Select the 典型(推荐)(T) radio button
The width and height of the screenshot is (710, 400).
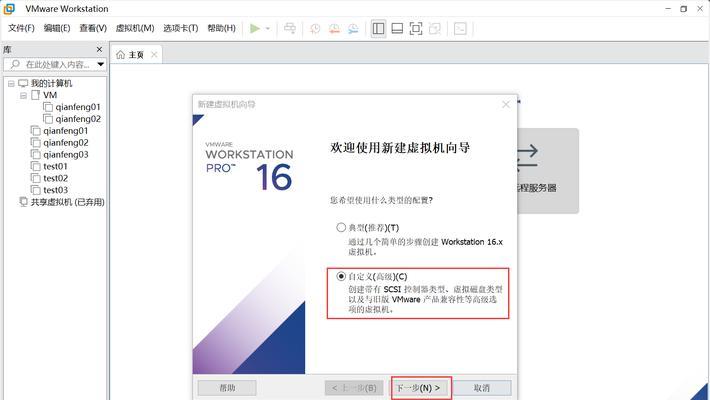(x=341, y=227)
